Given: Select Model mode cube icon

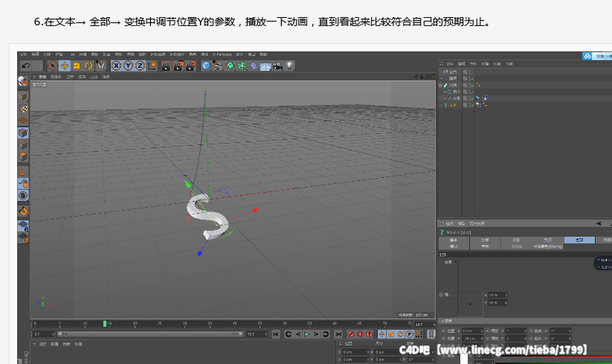Looking at the screenshot, I should click(x=23, y=96).
